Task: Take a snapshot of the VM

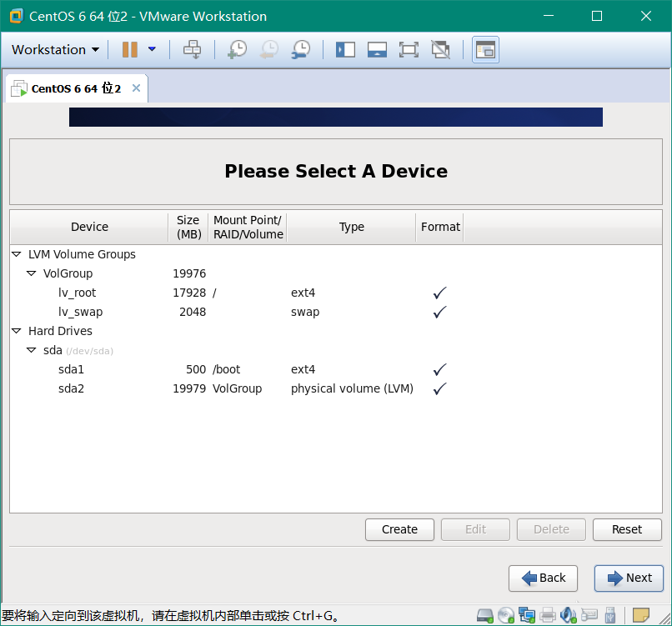Action: (x=237, y=50)
